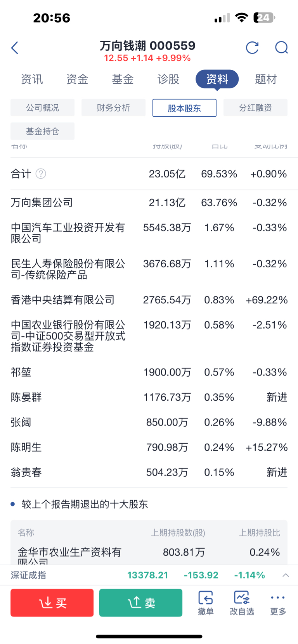Tap the help question mark beside 合计

tap(41, 174)
